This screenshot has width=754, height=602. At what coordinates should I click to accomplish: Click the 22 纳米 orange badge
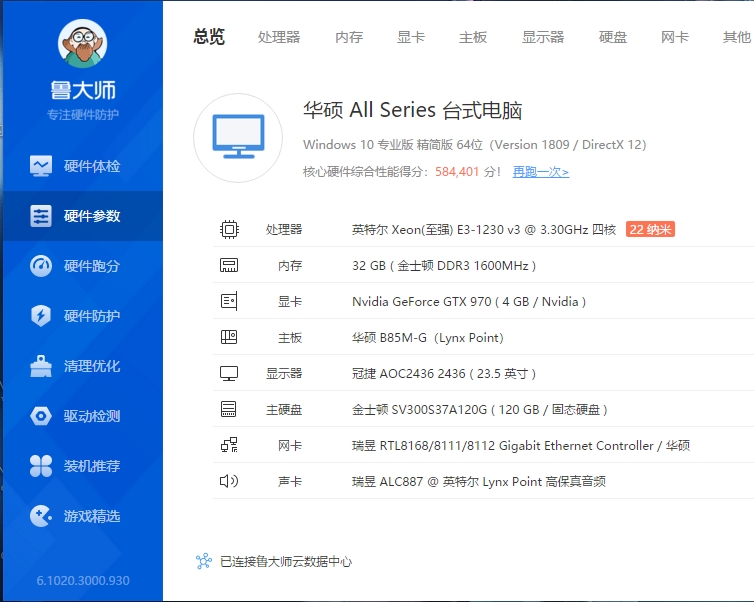click(650, 229)
